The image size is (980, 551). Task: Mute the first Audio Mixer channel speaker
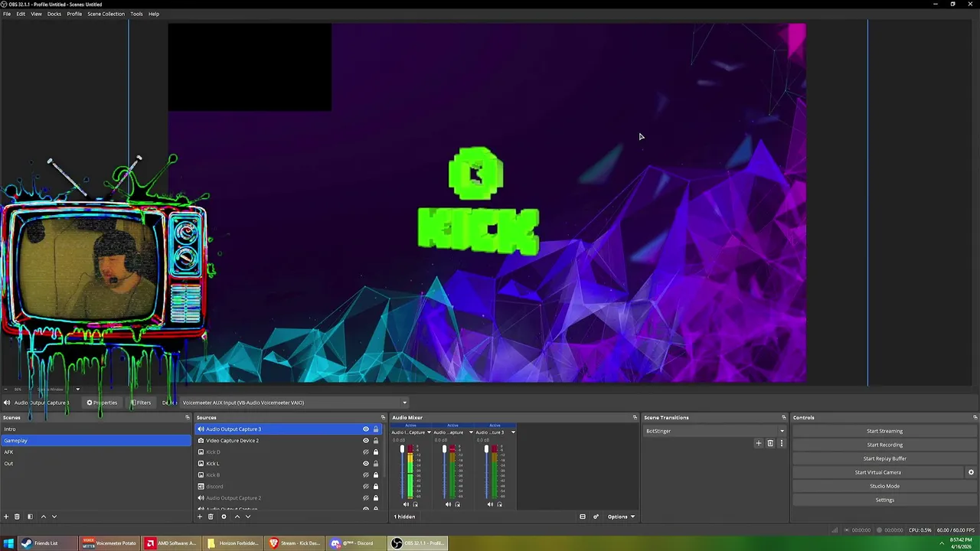point(406,504)
